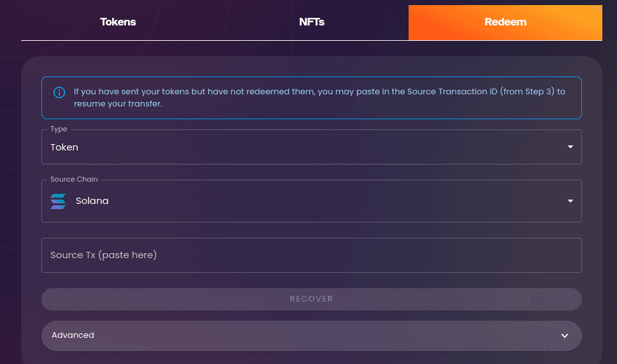Switch to the NFTs tab
This screenshot has height=364, width=617.
pos(312,22)
